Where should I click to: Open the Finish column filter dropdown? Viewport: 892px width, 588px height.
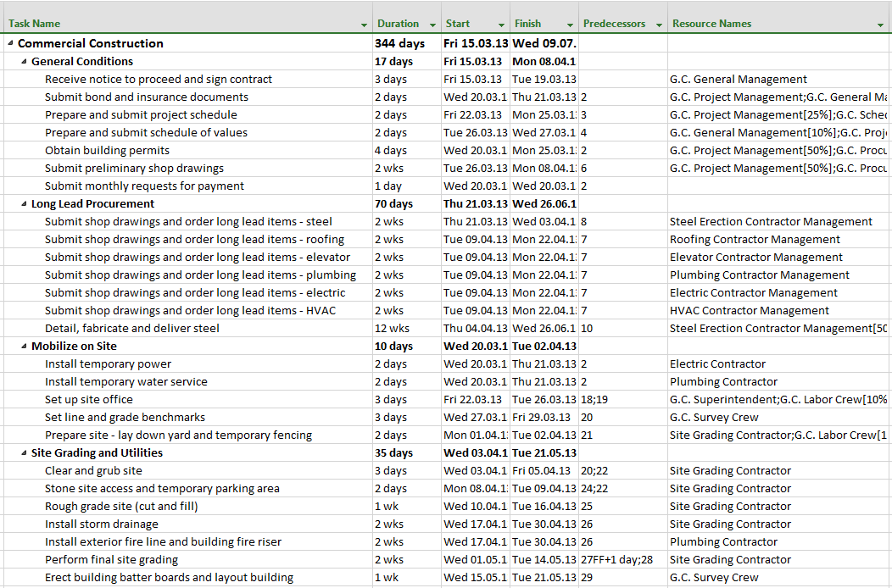pos(570,25)
